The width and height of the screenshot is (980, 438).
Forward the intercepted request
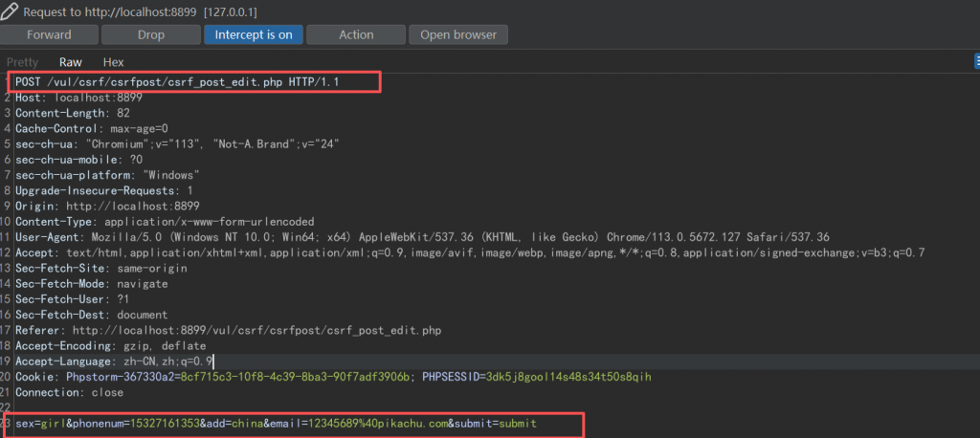click(x=49, y=34)
